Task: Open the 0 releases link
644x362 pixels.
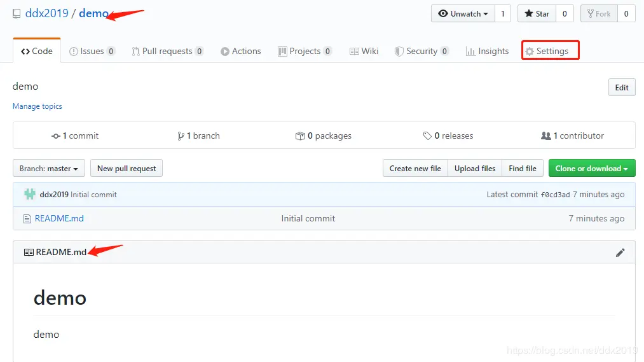Action: 448,136
